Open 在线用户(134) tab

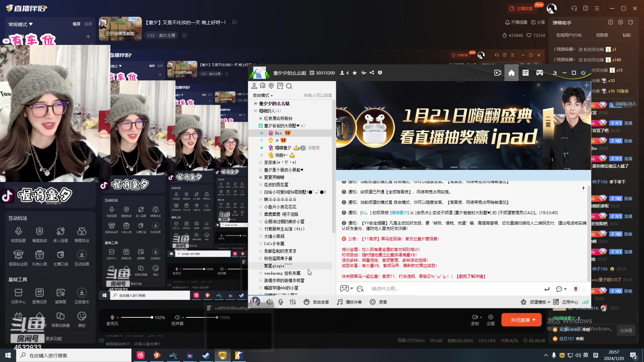click(569, 35)
